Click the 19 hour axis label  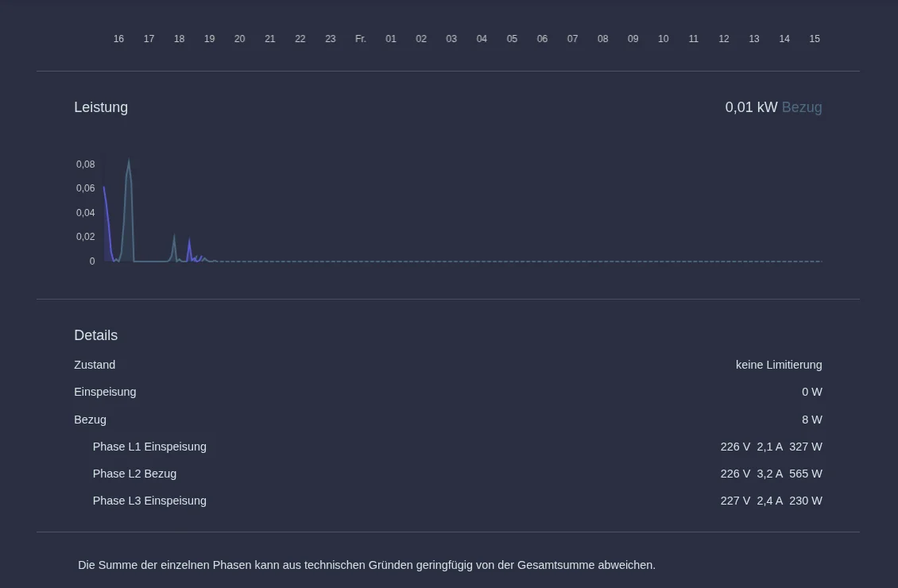coord(210,39)
